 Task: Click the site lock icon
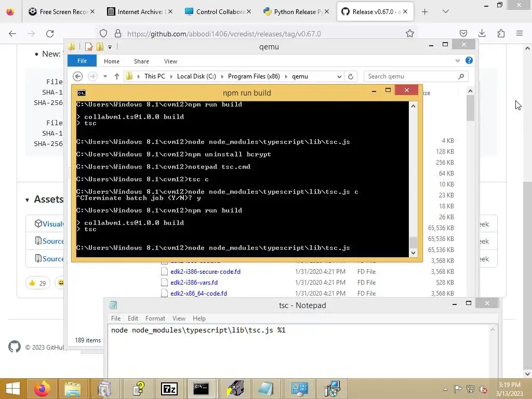118,33
